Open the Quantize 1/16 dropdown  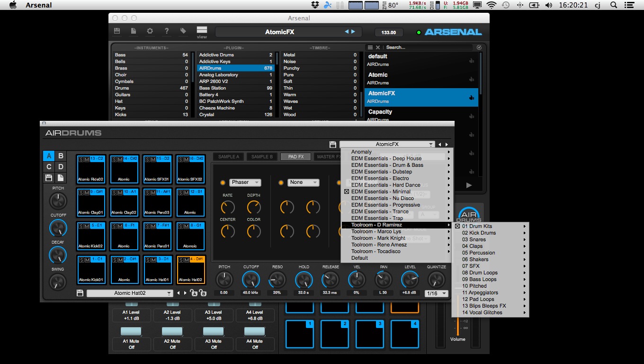tap(436, 293)
